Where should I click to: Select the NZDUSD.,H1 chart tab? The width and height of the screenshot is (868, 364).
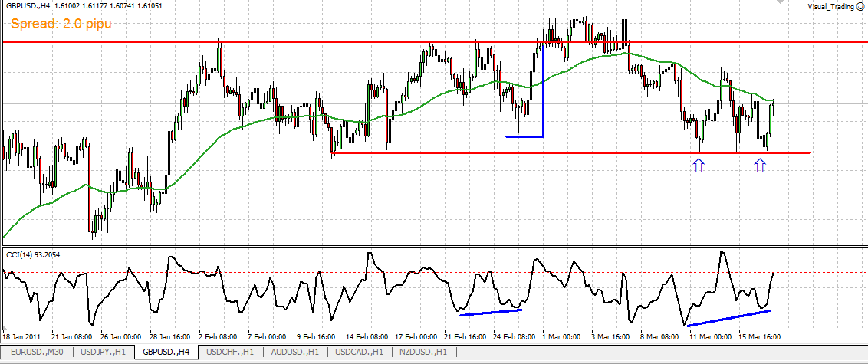422,351
